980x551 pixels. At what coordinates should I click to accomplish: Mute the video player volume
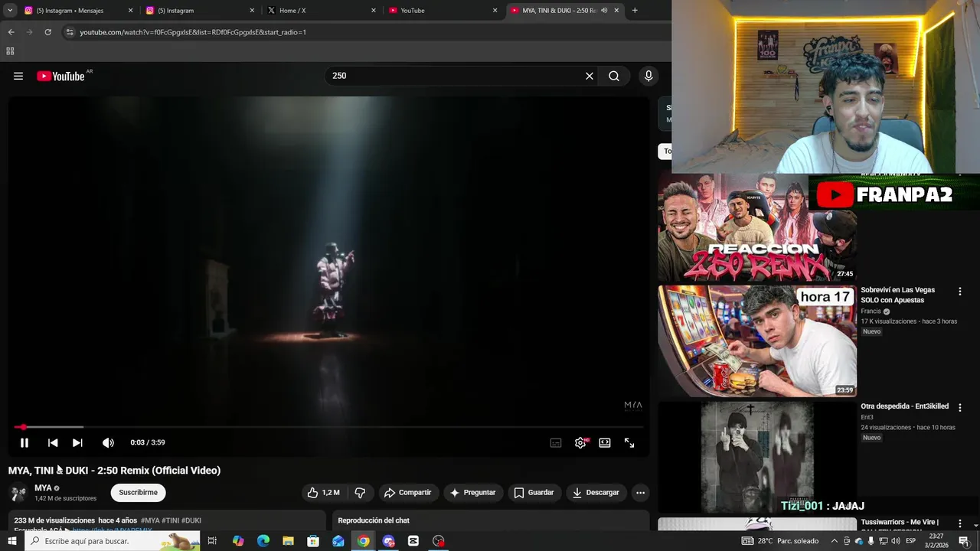tap(108, 442)
